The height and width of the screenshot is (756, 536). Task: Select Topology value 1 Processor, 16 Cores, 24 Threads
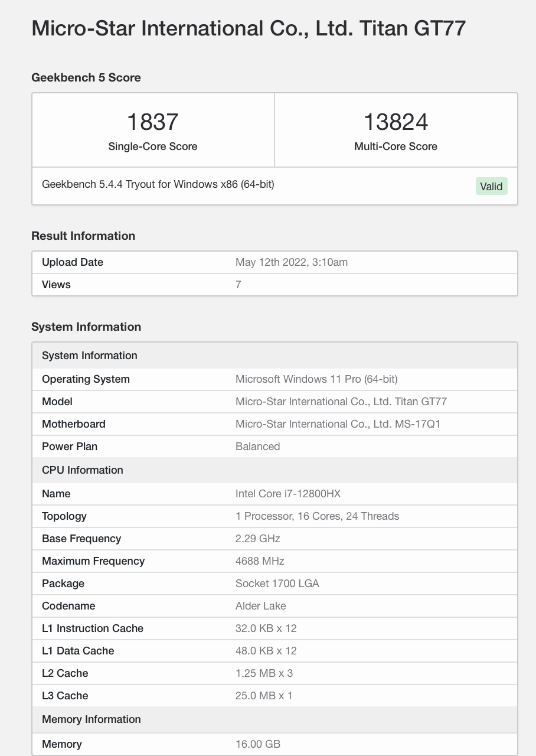tap(318, 516)
